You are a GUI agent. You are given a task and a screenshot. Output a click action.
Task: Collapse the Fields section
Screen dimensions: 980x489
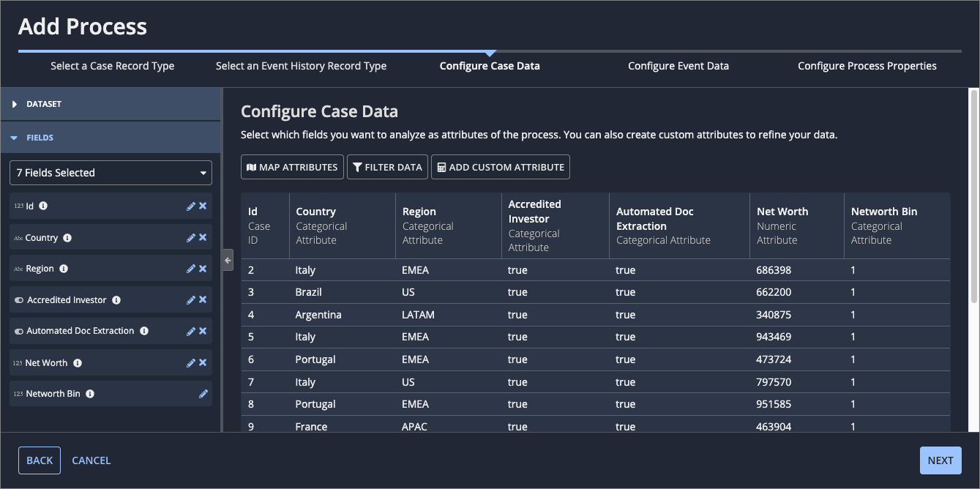[110, 138]
